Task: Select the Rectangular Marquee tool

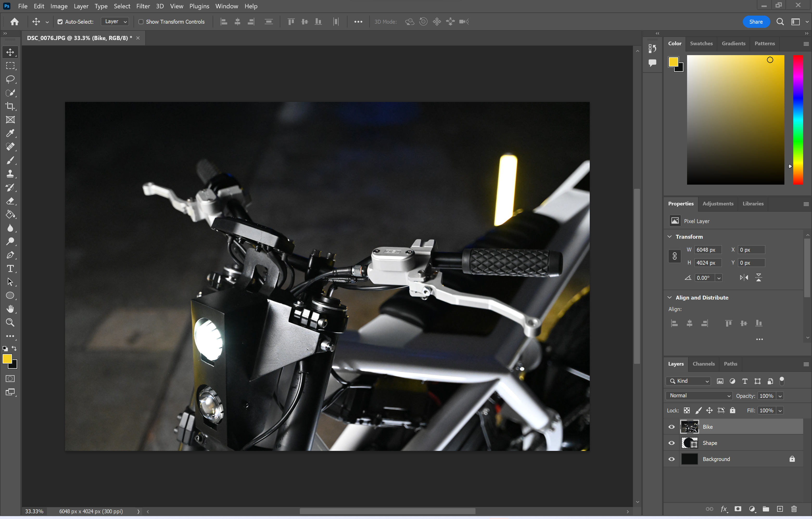Action: (x=10, y=66)
